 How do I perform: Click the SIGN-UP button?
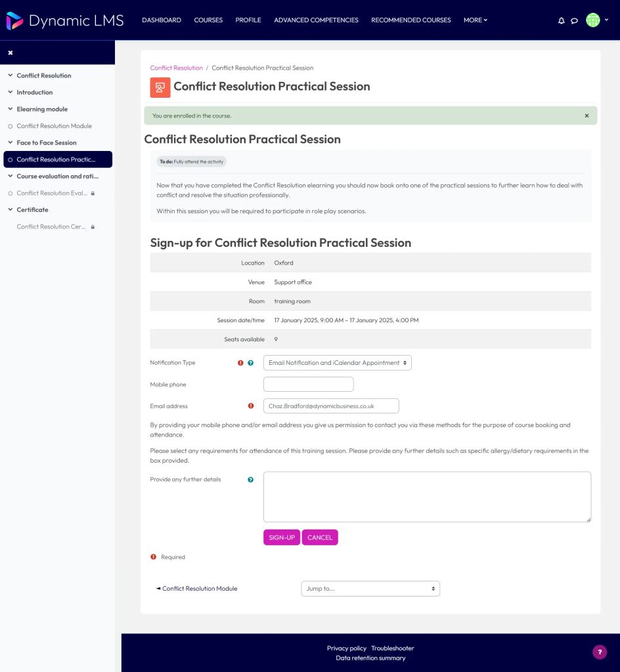tap(282, 537)
